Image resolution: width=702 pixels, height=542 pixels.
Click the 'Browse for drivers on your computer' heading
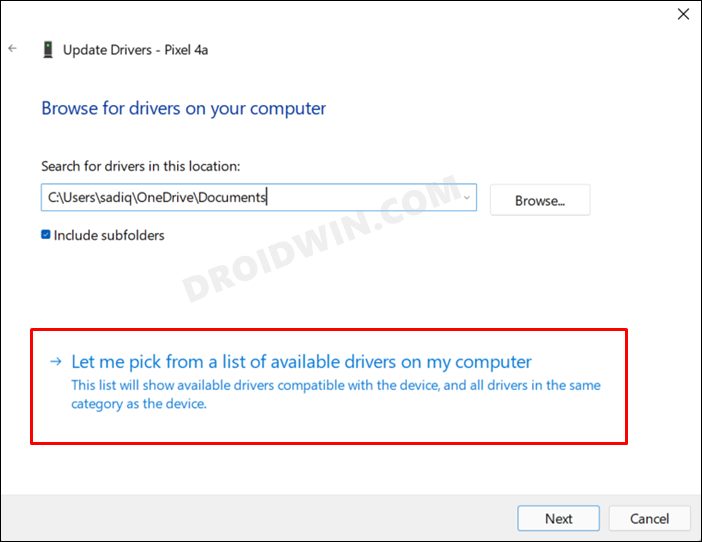(x=184, y=109)
